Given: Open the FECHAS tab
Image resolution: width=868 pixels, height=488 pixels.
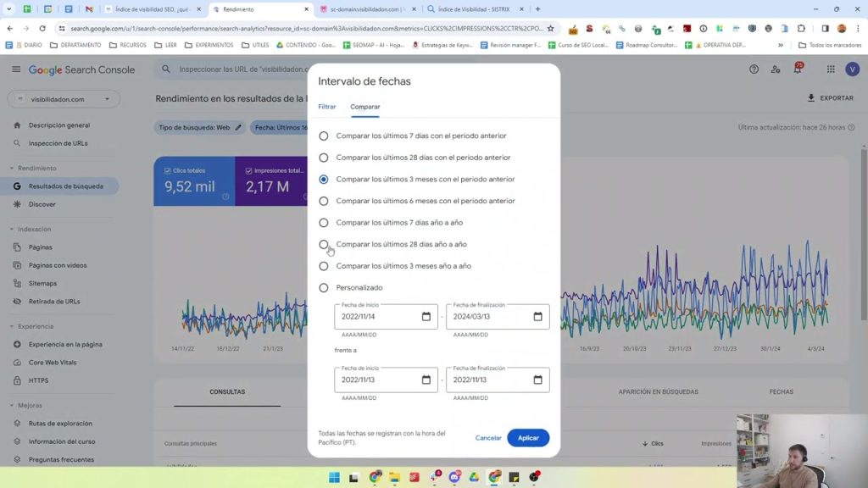Looking at the screenshot, I should tap(781, 391).
